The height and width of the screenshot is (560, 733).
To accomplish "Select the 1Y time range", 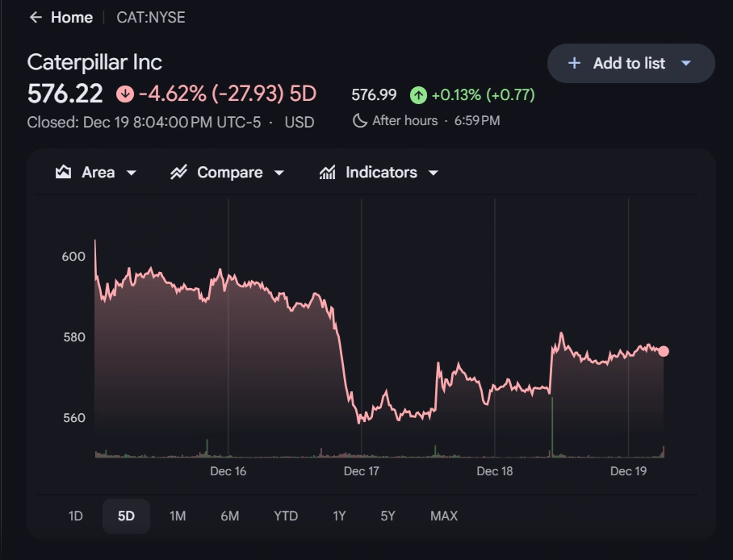I will 339,516.
